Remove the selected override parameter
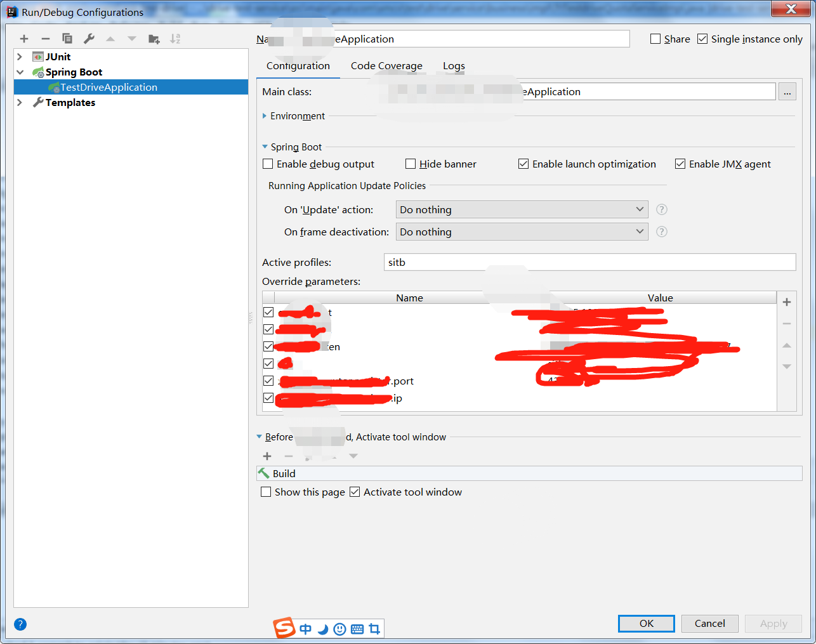Screen dimensions: 816x644 pyautogui.click(x=787, y=324)
